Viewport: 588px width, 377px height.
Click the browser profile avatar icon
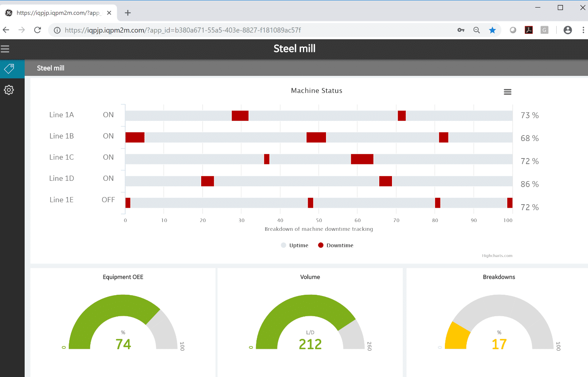pyautogui.click(x=568, y=30)
